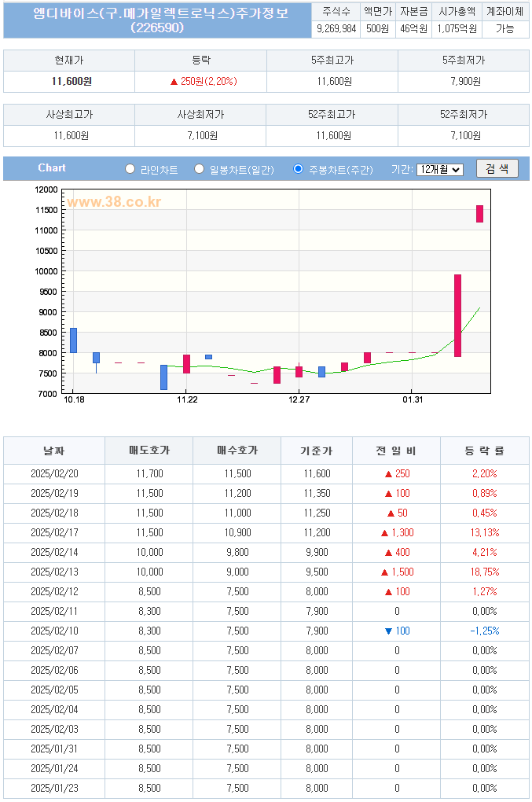
Task: Click the 5주최저가 value 7,900원
Action: tap(465, 81)
